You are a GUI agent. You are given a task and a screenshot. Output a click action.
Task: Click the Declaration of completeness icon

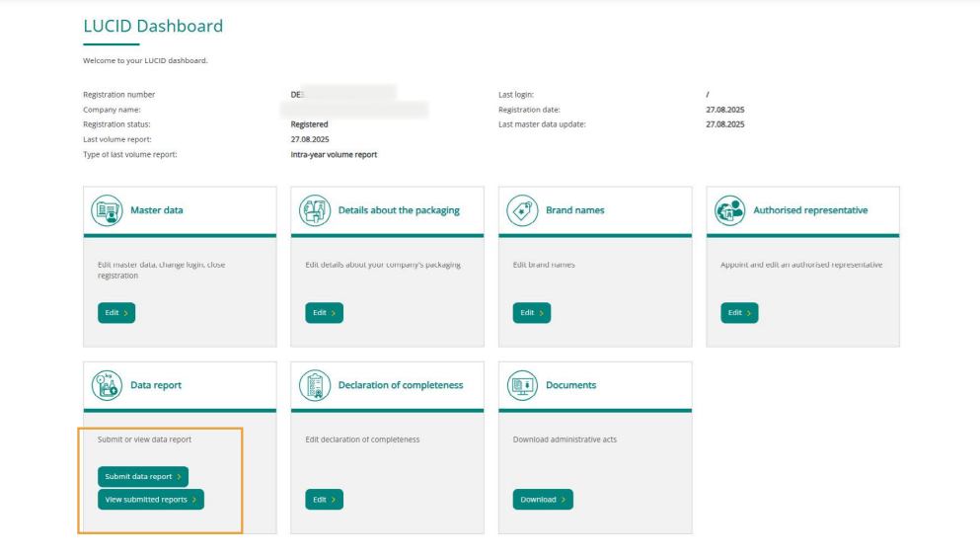pos(315,385)
